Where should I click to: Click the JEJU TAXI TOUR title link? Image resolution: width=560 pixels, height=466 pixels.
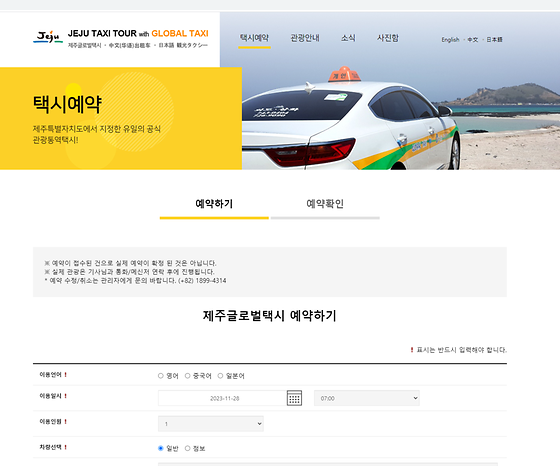pyautogui.click(x=138, y=34)
